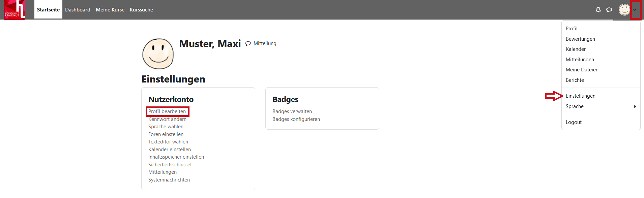Click the smiley avatar in top bar

(x=624, y=9)
